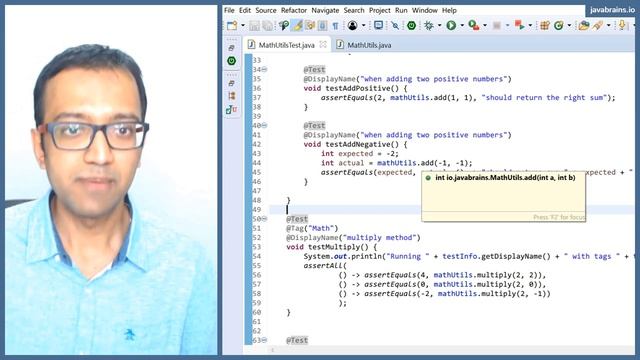This screenshot has width=640, height=360.
Task: Click the yellow Next Annotation arrow icon
Action: pos(622,26)
